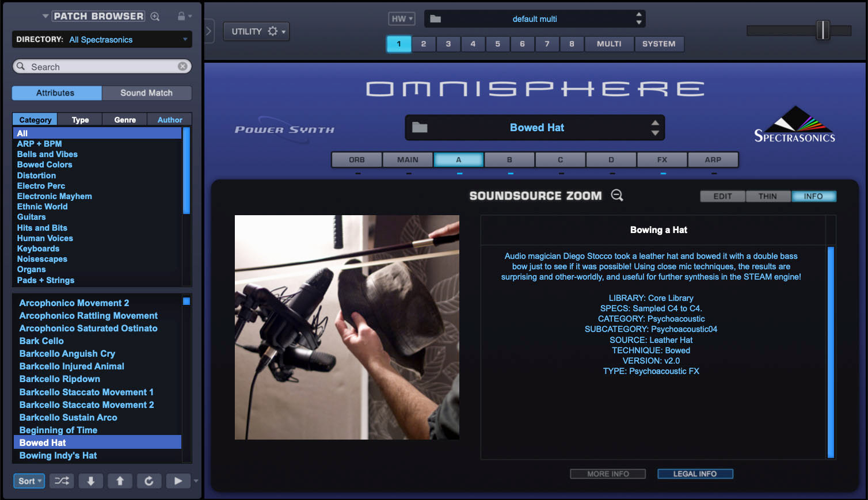The height and width of the screenshot is (500, 868).
Task: Select the Category column tab
Action: (35, 120)
